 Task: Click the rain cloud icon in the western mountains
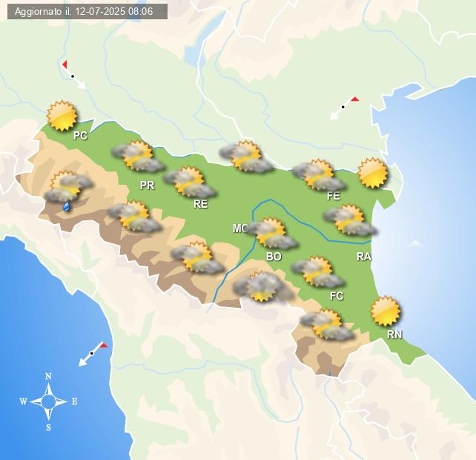click(69, 191)
